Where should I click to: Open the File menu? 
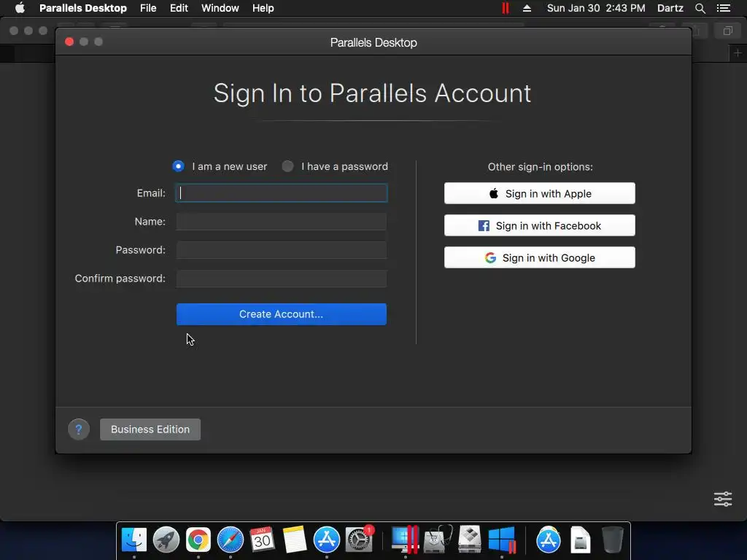pyautogui.click(x=148, y=8)
